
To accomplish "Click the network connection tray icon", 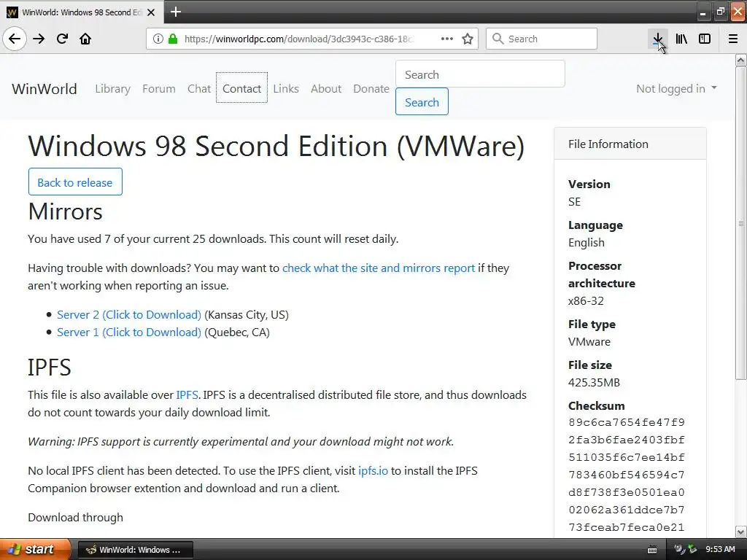I will [x=692, y=550].
